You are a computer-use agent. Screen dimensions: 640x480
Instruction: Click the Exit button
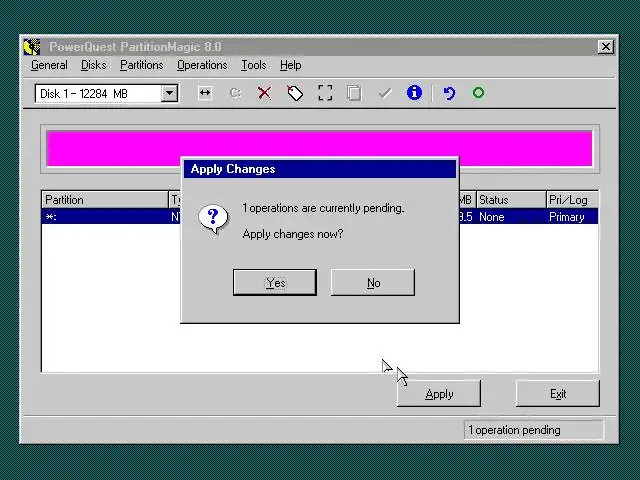pos(558,394)
